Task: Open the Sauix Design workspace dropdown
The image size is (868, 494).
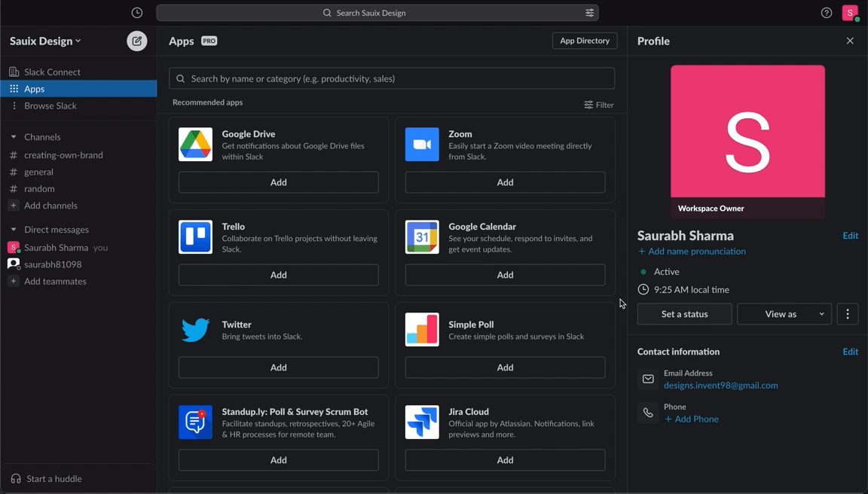Action: pos(45,41)
